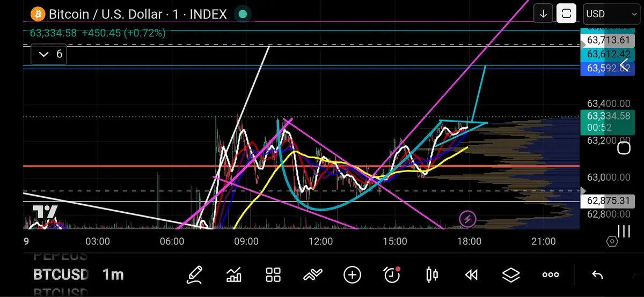This screenshot has width=644, height=297.
Task: Tap the undo arrow icon
Action: pos(597,275)
